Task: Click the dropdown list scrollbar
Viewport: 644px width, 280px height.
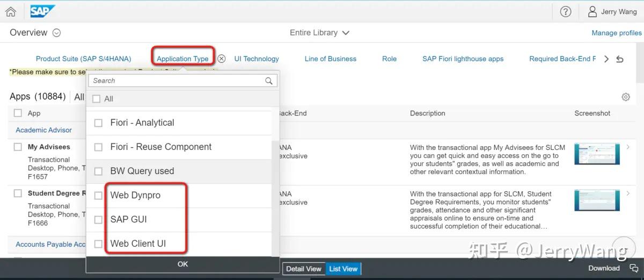Action: pyautogui.click(x=276, y=199)
